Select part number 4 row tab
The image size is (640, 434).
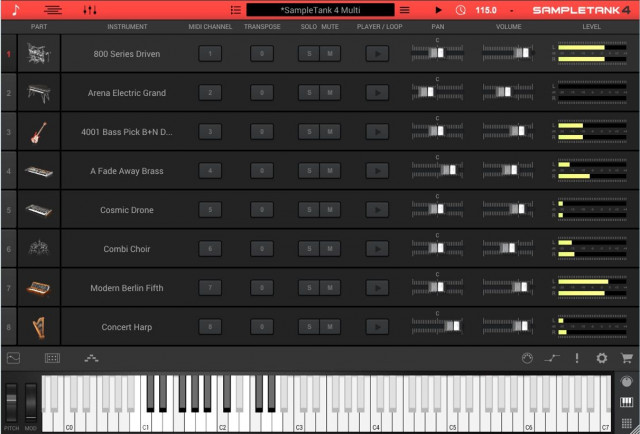pos(9,171)
